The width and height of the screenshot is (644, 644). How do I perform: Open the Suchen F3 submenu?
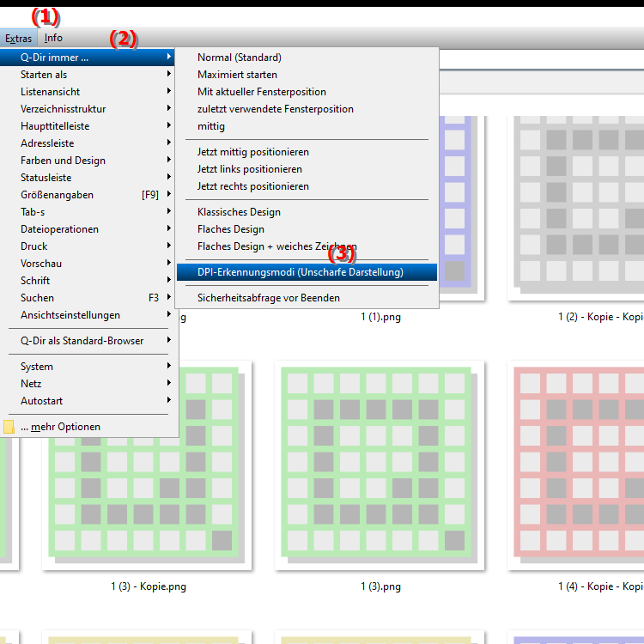pyautogui.click(x=87, y=298)
